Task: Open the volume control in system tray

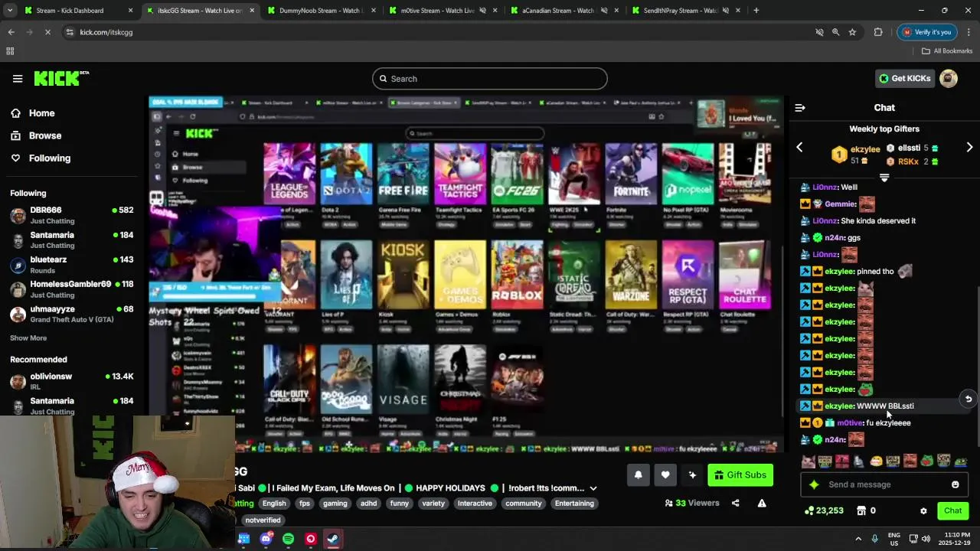Action: point(926,539)
